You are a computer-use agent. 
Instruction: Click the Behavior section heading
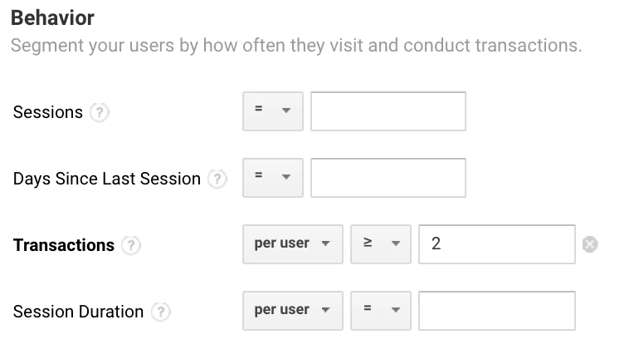click(x=53, y=17)
